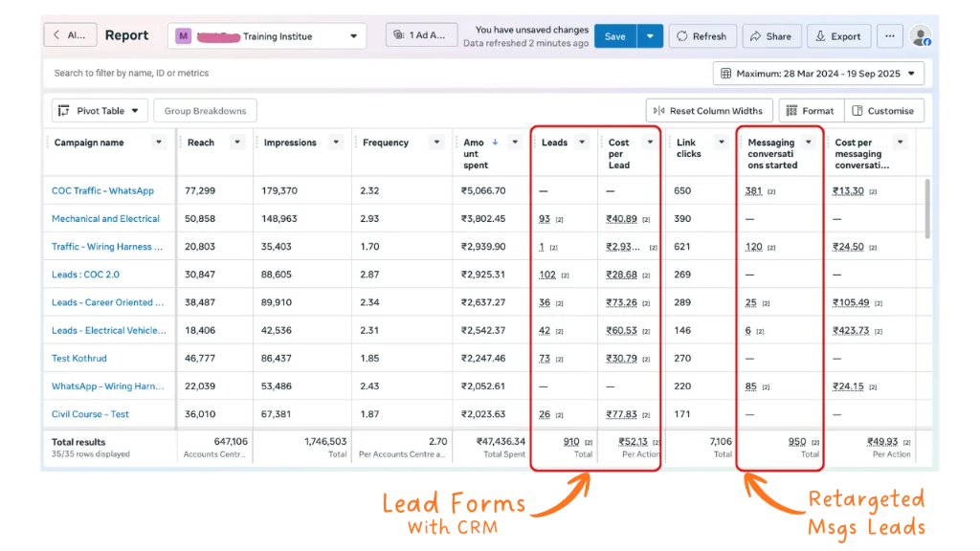Open the 1 Ad Account selector
Image resolution: width=980 pixels, height=551 pixels.
point(421,35)
